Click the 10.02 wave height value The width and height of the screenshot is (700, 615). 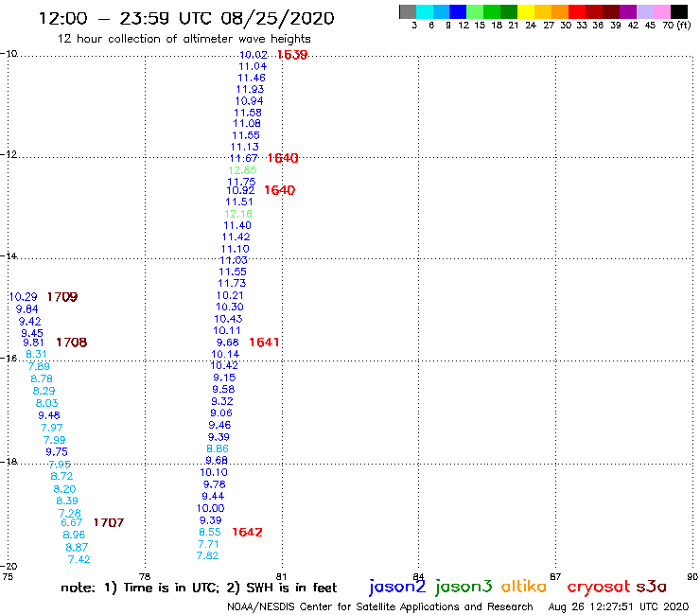(254, 55)
